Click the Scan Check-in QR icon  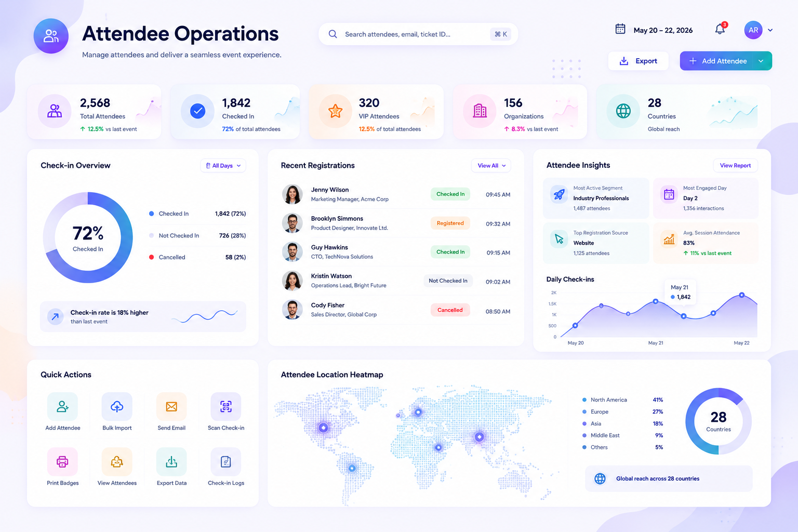(226, 406)
